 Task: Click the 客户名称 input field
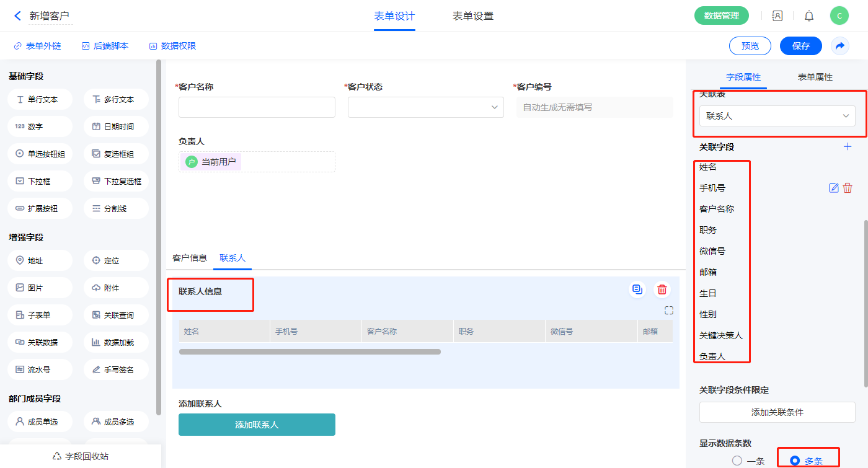(257, 107)
